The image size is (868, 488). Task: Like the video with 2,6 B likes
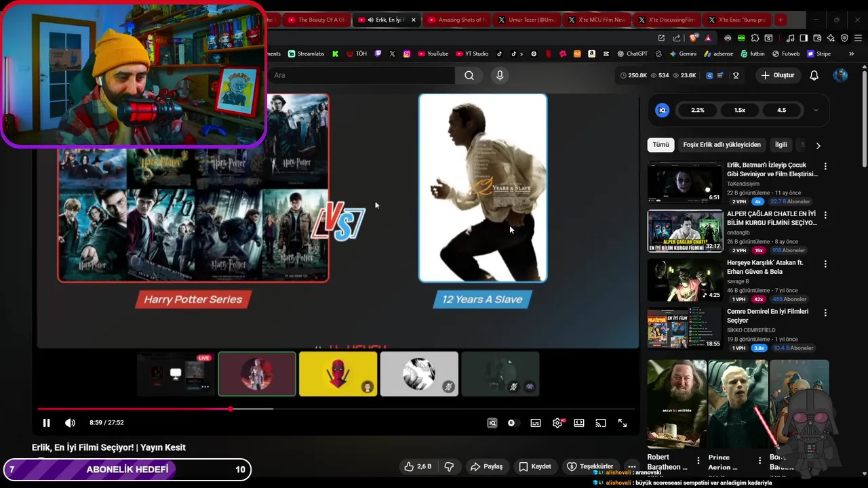[418, 466]
